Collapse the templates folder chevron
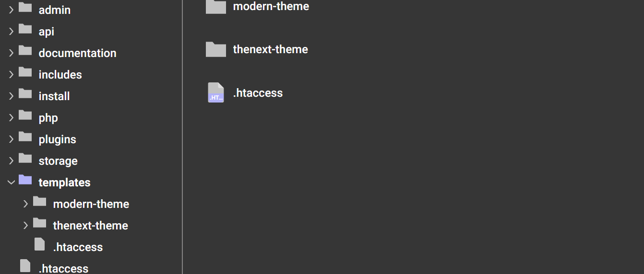Image resolution: width=644 pixels, height=274 pixels. point(11,183)
